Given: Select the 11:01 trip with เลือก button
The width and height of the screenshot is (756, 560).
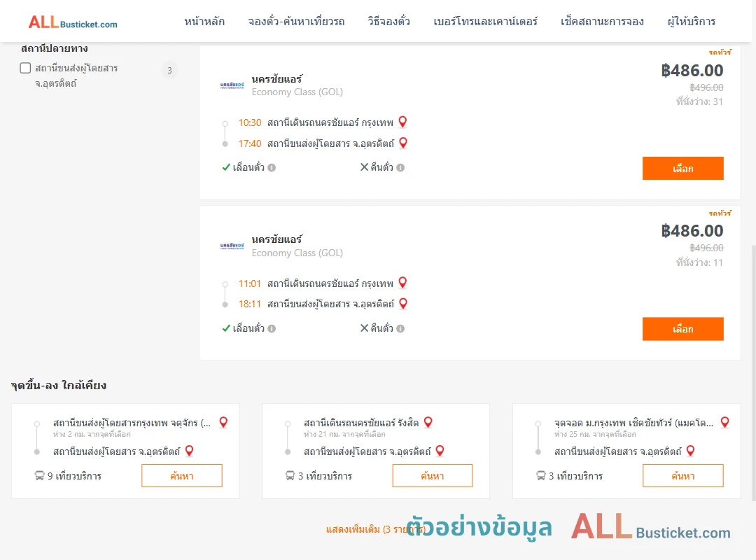Looking at the screenshot, I should click(682, 329).
